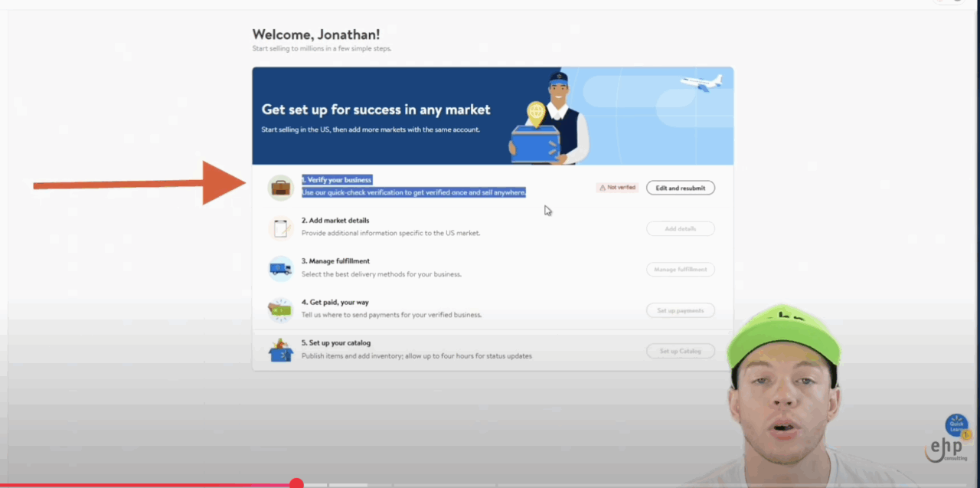Click the briefcase icon for Verify your business
Viewport: 980px width, 488px height.
point(280,188)
